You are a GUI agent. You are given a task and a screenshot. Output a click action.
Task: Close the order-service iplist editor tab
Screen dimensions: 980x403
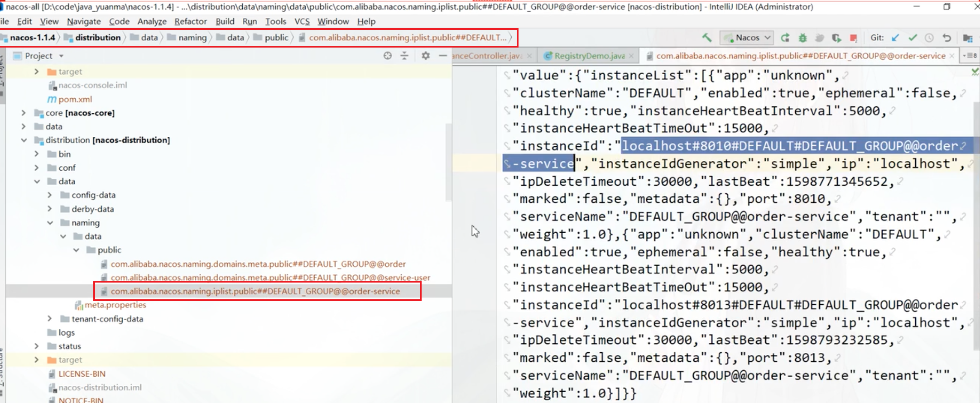[952, 56]
